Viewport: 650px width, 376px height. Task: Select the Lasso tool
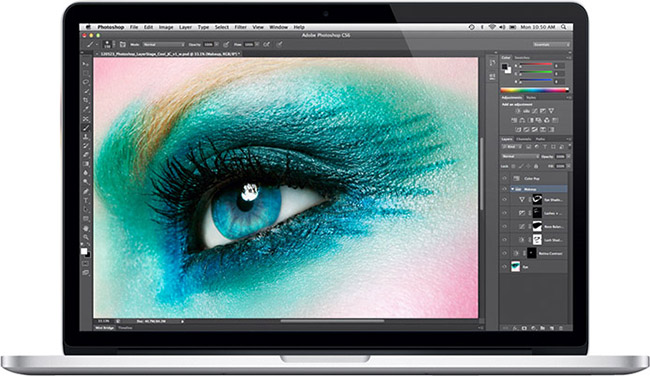pyautogui.click(x=85, y=82)
